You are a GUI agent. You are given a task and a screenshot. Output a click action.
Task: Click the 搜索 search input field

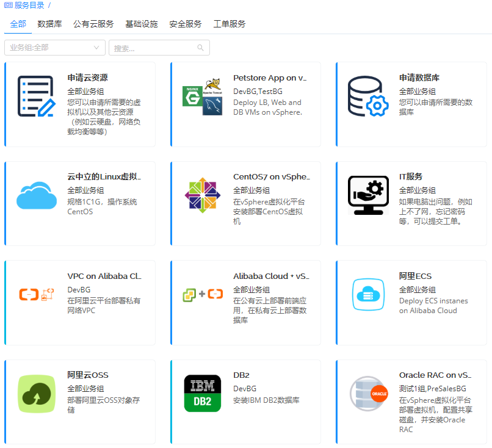(153, 48)
